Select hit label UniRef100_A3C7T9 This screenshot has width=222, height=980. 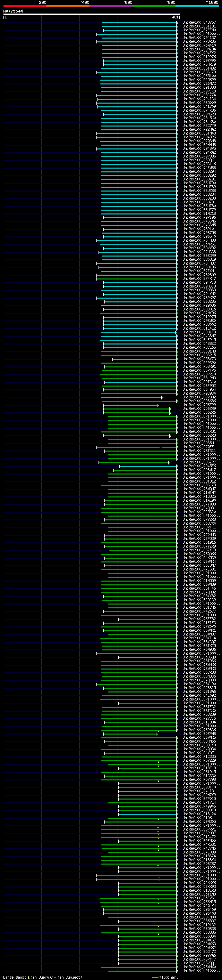point(199,125)
